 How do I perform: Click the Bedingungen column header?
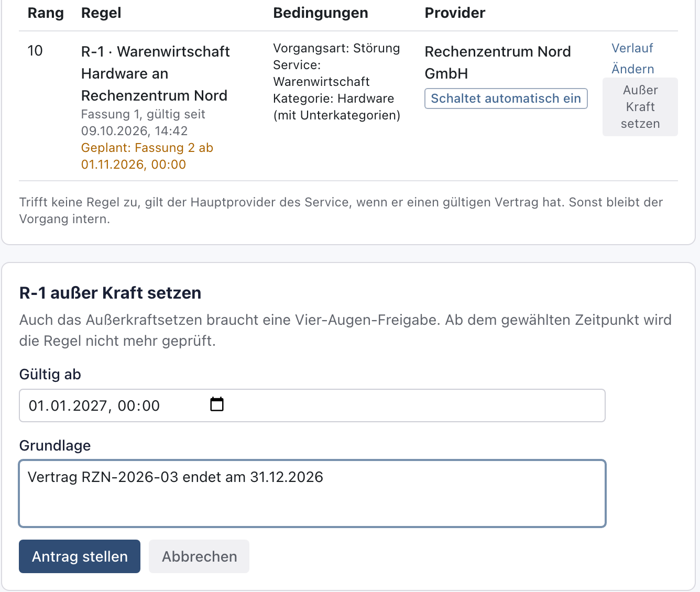321,13
